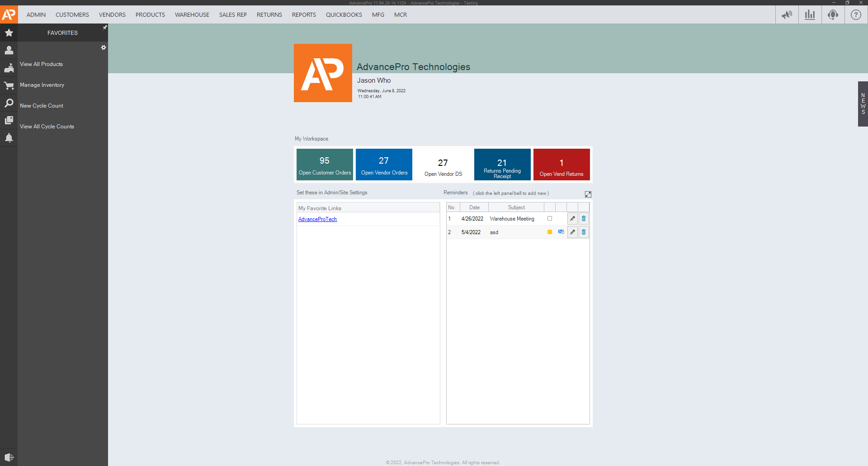Open the AdvanceProTech favorite link

pyautogui.click(x=317, y=219)
